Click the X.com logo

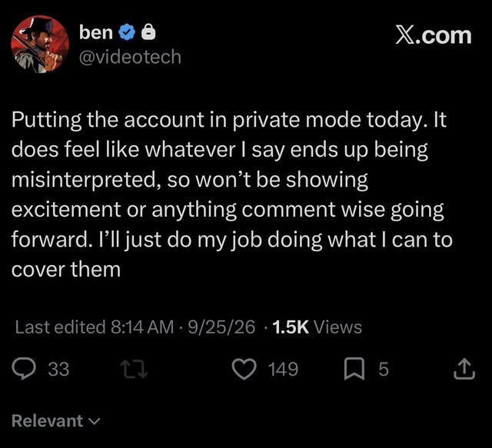click(434, 35)
